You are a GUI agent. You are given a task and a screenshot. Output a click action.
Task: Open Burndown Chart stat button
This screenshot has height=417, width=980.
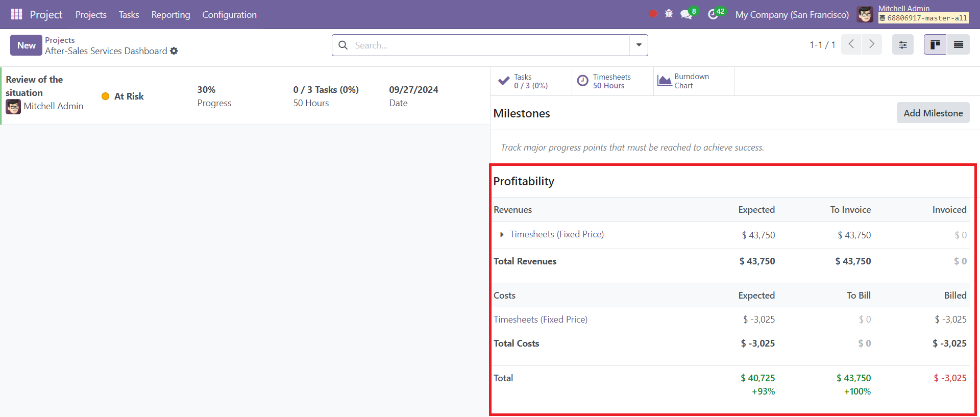click(x=694, y=81)
